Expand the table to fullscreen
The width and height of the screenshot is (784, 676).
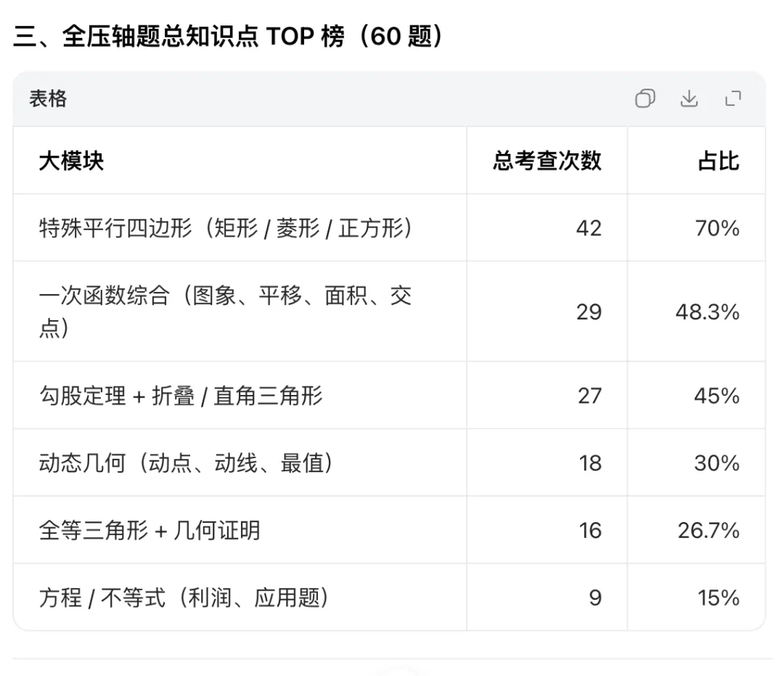[x=733, y=99]
